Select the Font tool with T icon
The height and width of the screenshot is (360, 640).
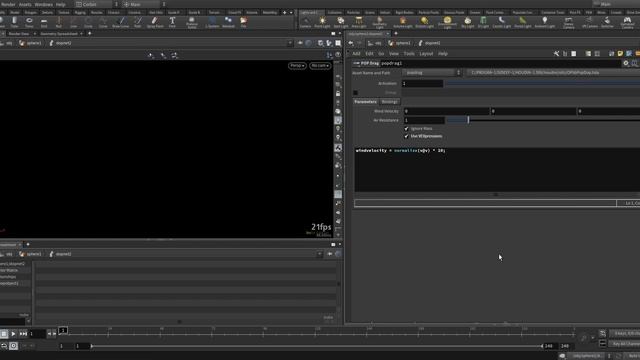[172, 22]
